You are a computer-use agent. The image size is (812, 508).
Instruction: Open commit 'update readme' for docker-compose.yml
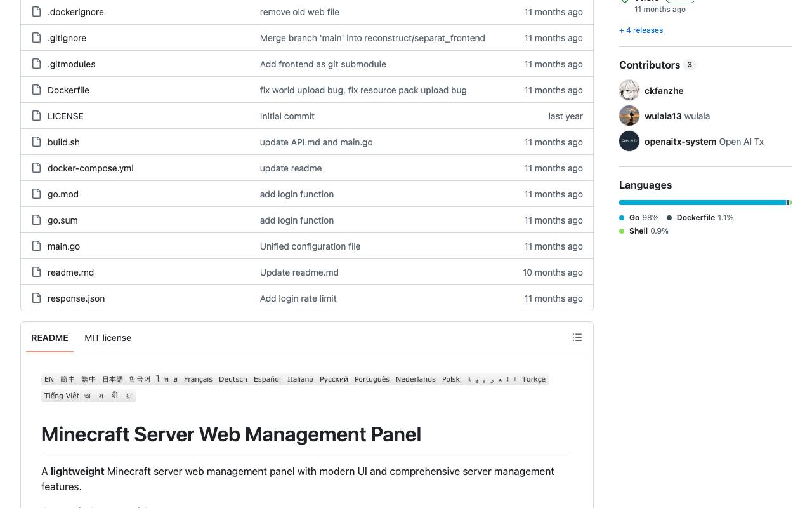pos(291,168)
